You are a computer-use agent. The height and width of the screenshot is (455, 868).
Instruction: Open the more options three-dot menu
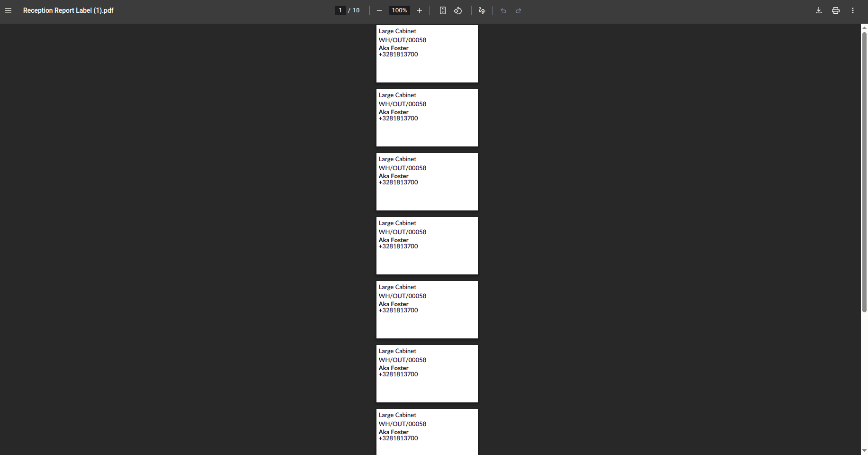point(852,10)
